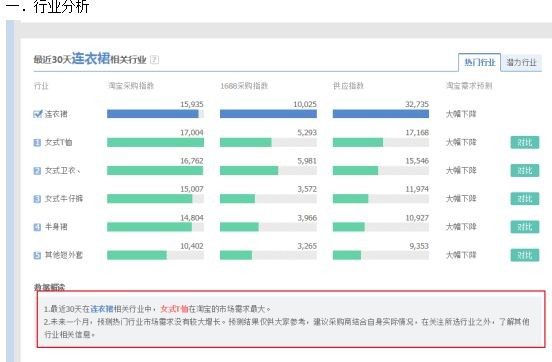Open the 女式牛仔裤 industry name
This screenshot has height=362, width=552.
[64, 199]
